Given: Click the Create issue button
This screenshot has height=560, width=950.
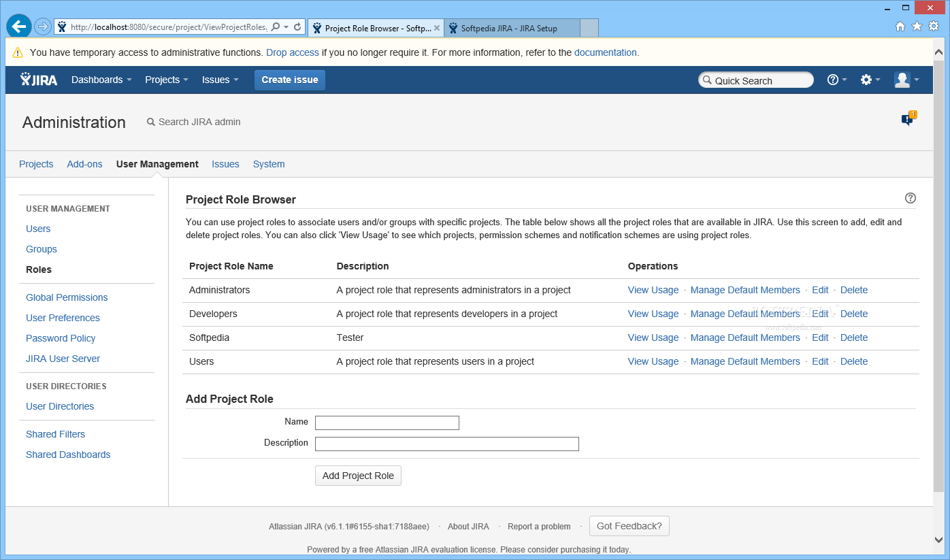Looking at the screenshot, I should click(290, 80).
